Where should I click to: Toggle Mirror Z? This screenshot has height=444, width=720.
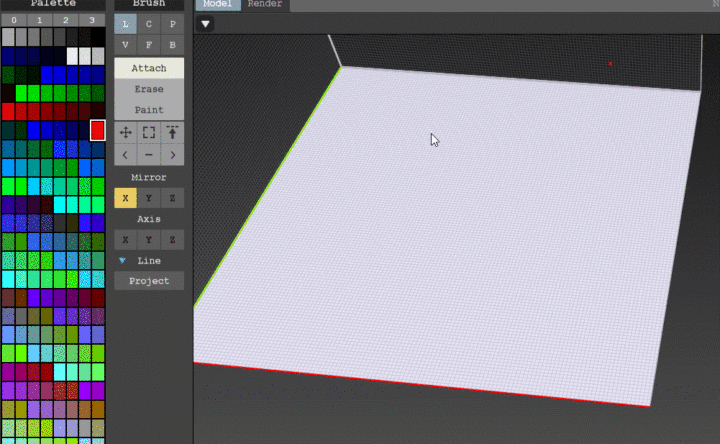coord(173,198)
